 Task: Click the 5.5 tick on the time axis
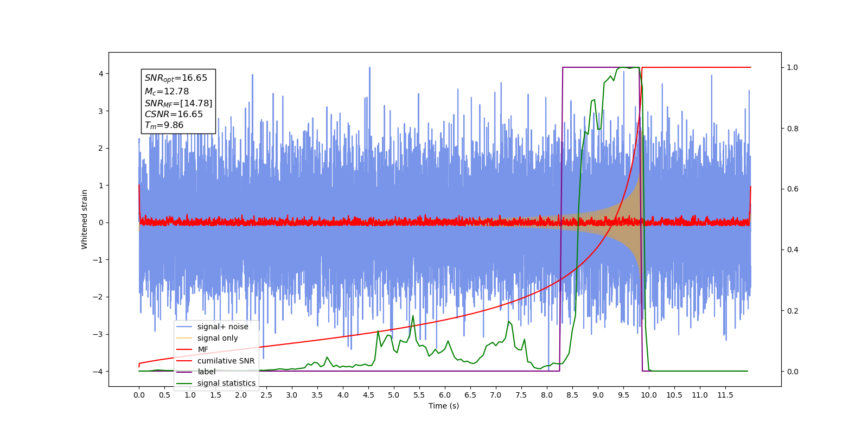click(419, 395)
